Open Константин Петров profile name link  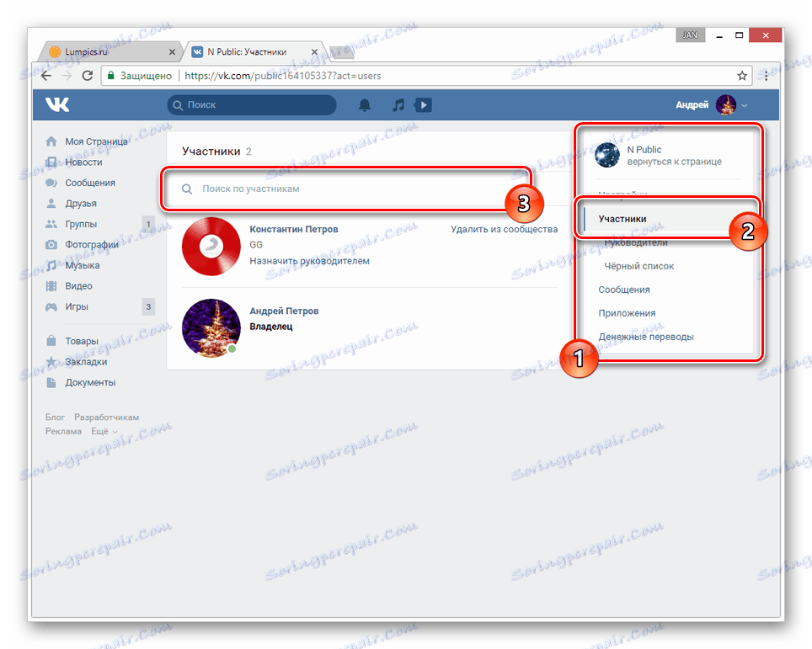pyautogui.click(x=294, y=229)
